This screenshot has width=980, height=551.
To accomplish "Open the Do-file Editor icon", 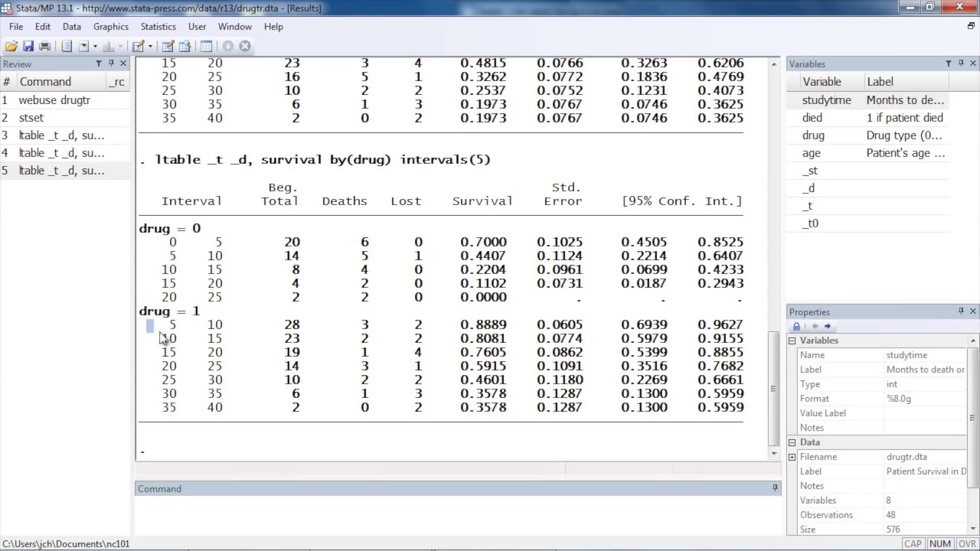I will 139,46.
